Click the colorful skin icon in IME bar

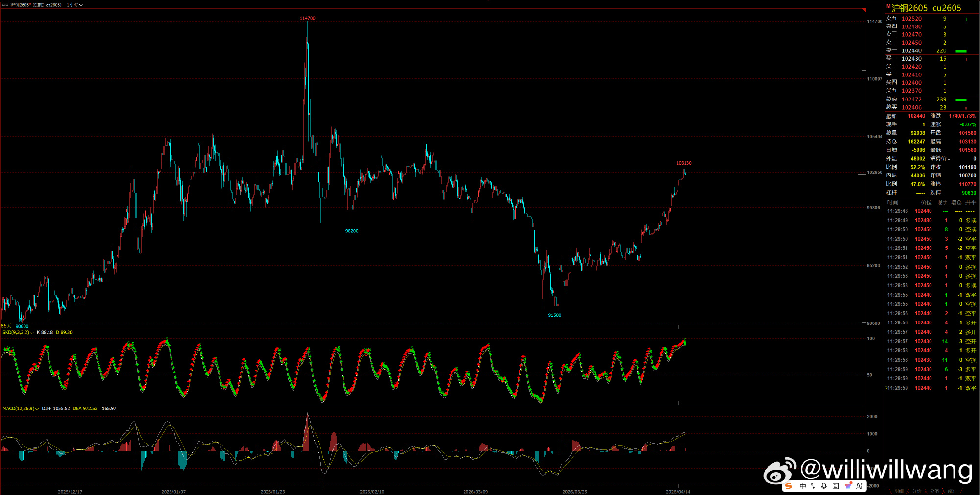click(848, 485)
